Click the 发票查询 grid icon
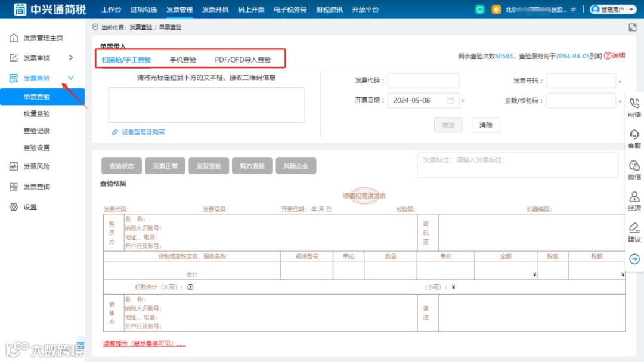 (x=14, y=187)
